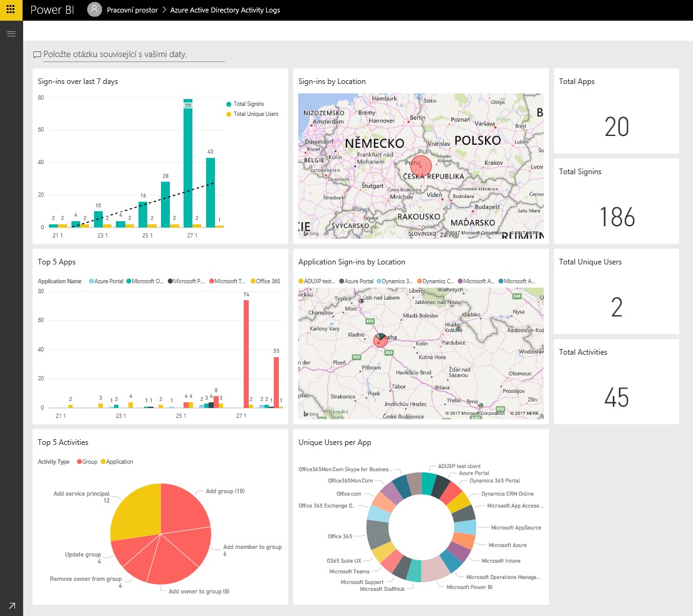Select the Application legend entry in Top 5 Activities
The width and height of the screenshot is (693, 616).
(117, 462)
